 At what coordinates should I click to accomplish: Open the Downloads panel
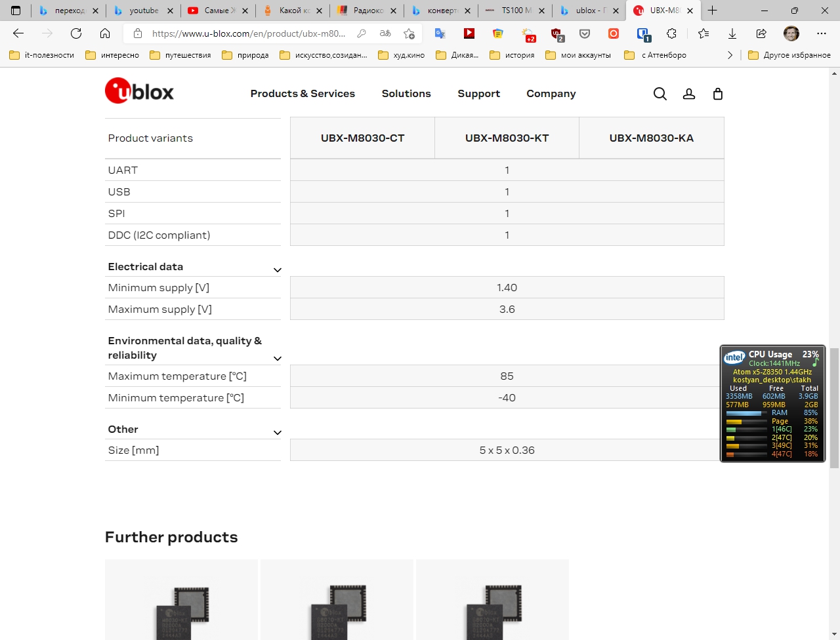[x=732, y=33]
